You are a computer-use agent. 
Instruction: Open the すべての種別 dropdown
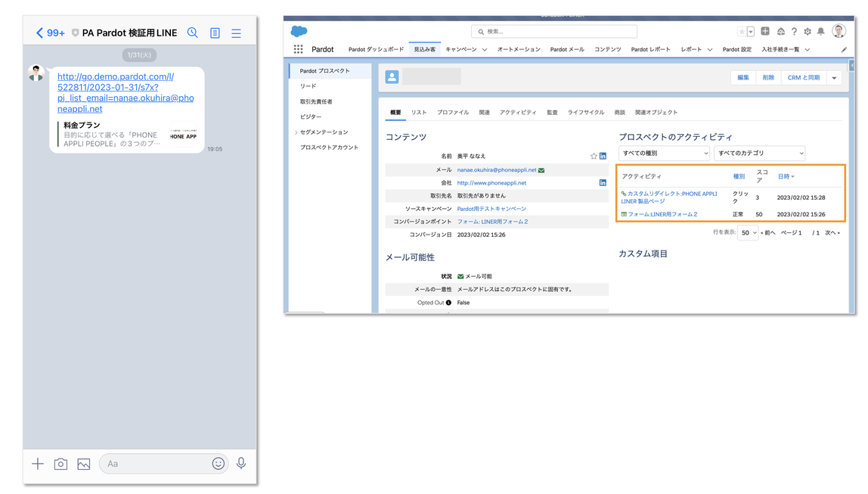665,153
